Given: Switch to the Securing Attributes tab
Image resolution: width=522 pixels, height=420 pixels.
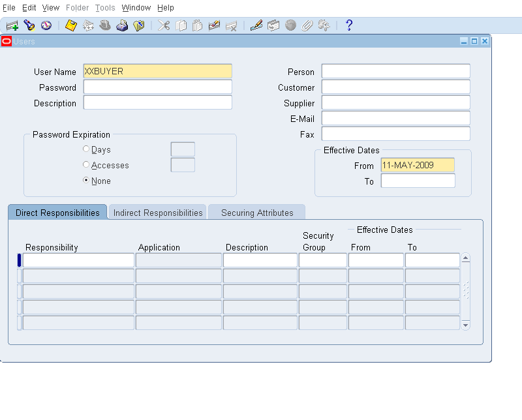Looking at the screenshot, I should point(256,212).
